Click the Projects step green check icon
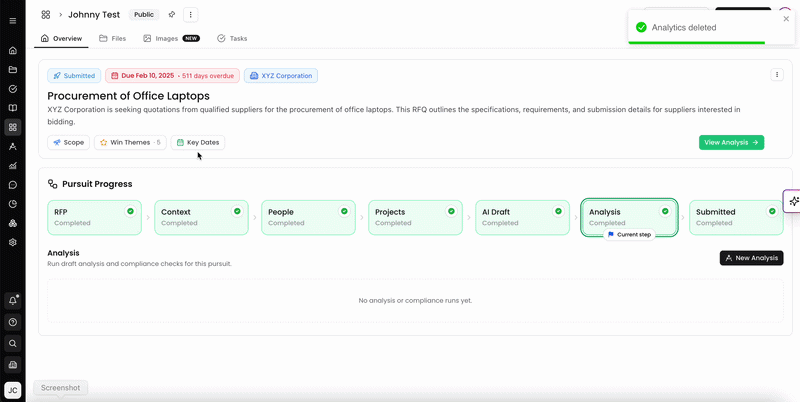The width and height of the screenshot is (800, 402). click(451, 211)
